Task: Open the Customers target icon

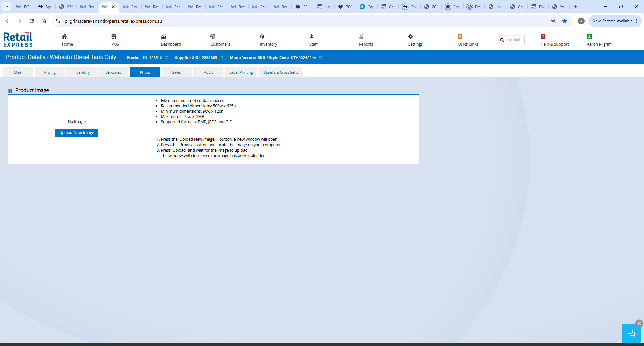Action: [213, 36]
